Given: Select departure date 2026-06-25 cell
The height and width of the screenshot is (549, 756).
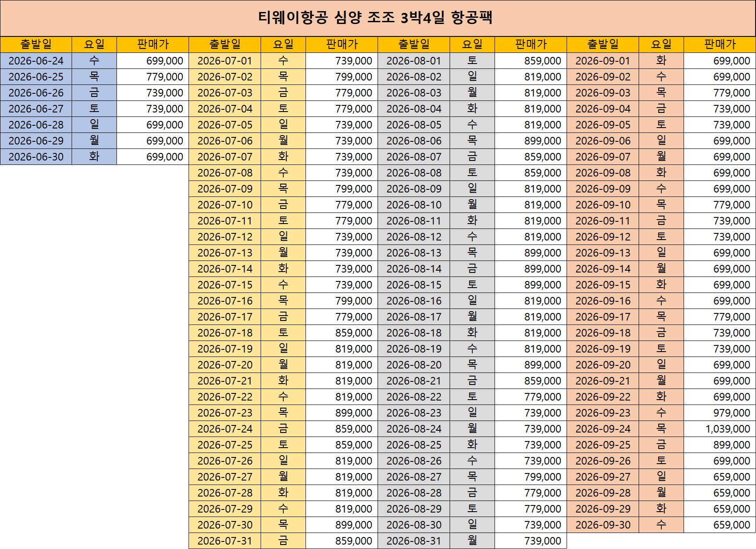Looking at the screenshot, I should (x=36, y=77).
